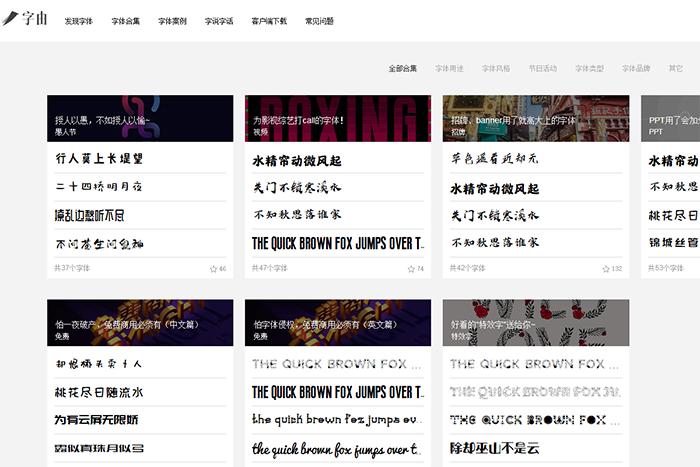Click the sample 露似真珠月似弓
700x467 pixels.
99,448
